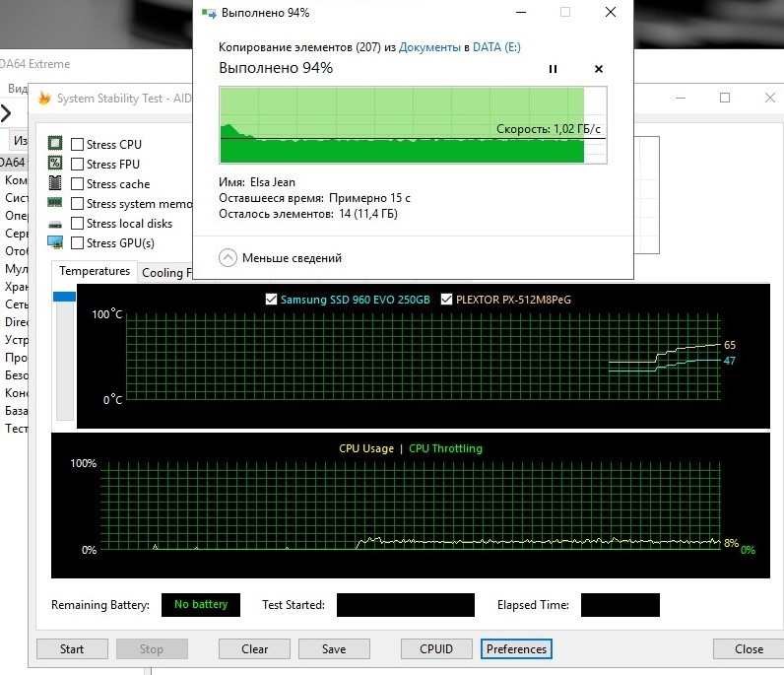Click the CPU Usage graph label
Viewport: 784px width, 675px height.
pos(366,448)
